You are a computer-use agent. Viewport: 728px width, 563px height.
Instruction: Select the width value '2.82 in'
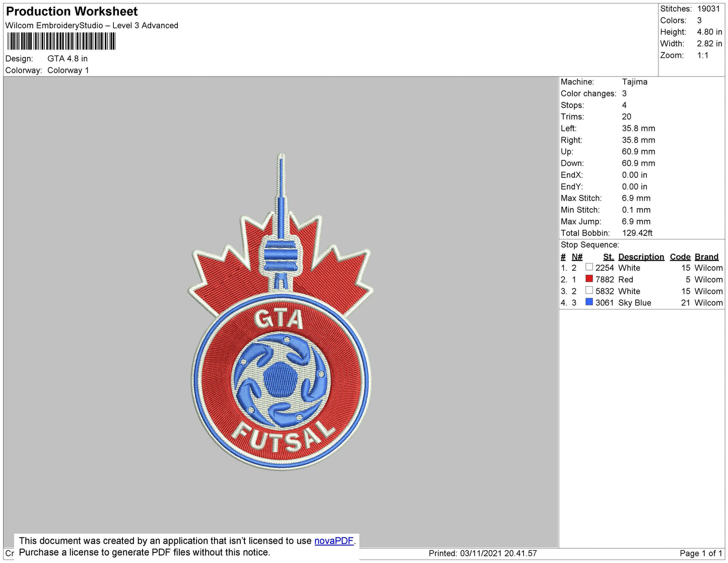click(709, 44)
